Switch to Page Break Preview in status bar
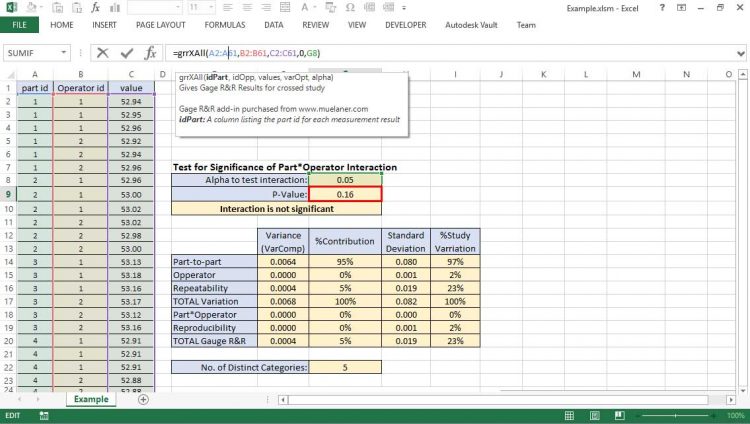750x424 pixels. (x=619, y=415)
